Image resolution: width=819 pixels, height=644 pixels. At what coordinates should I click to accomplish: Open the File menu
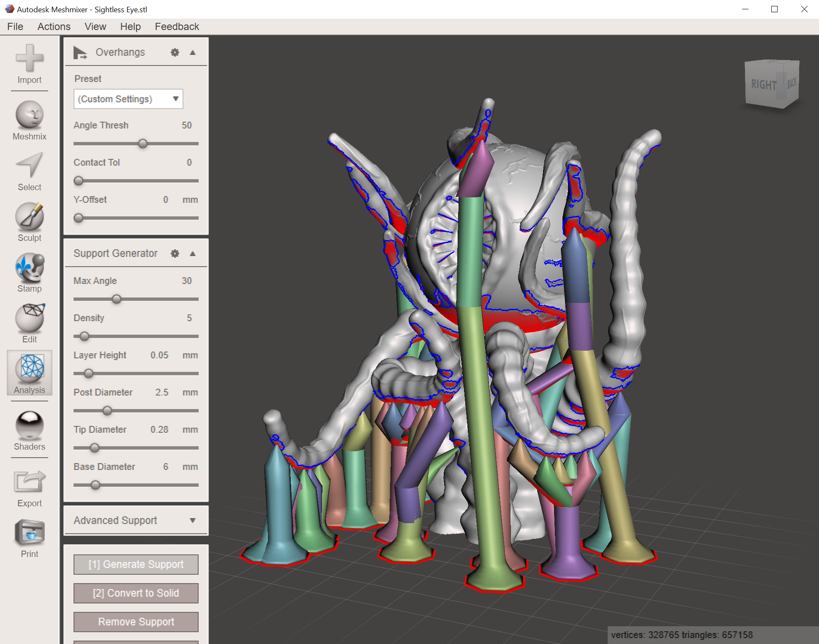[x=15, y=27]
